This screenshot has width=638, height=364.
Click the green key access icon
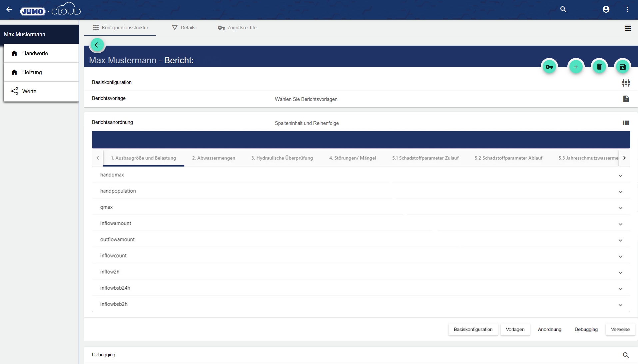click(x=549, y=67)
